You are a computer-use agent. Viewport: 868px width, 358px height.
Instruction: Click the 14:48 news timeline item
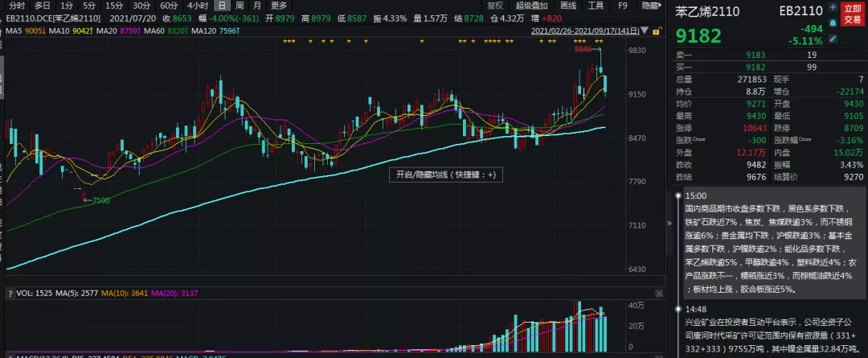695,309
